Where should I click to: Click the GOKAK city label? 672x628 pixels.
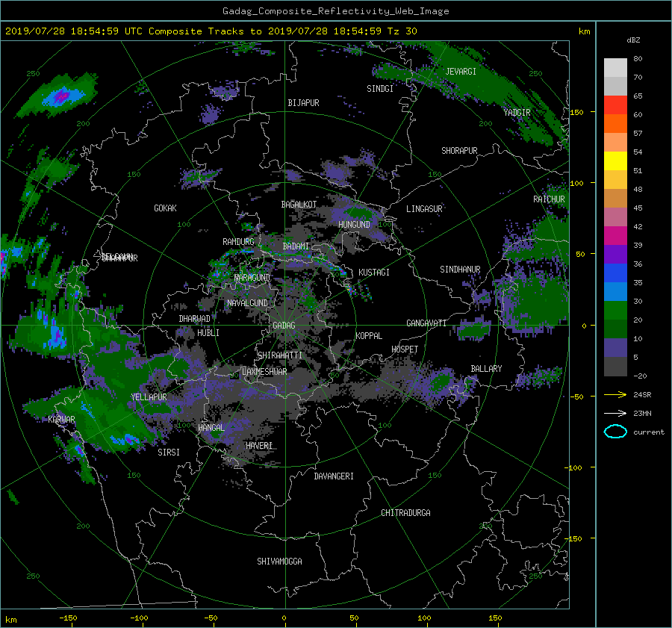click(x=166, y=208)
